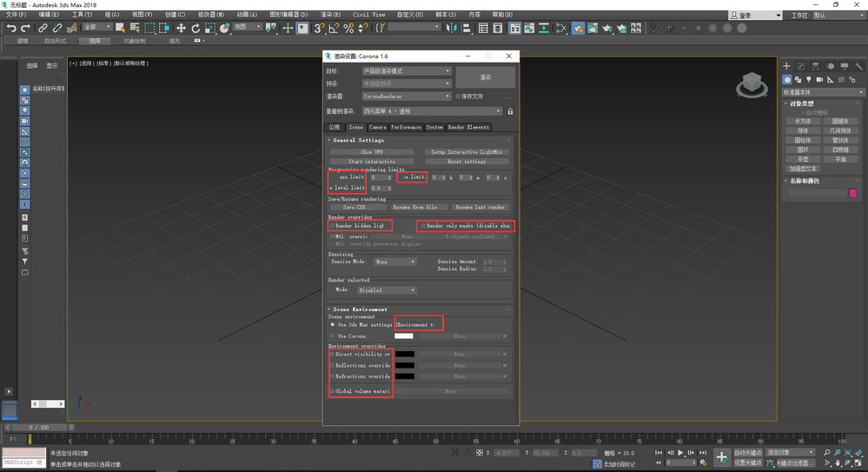Activate Bind to Space Warp tool
The width and height of the screenshot is (868, 472).
(71, 28)
